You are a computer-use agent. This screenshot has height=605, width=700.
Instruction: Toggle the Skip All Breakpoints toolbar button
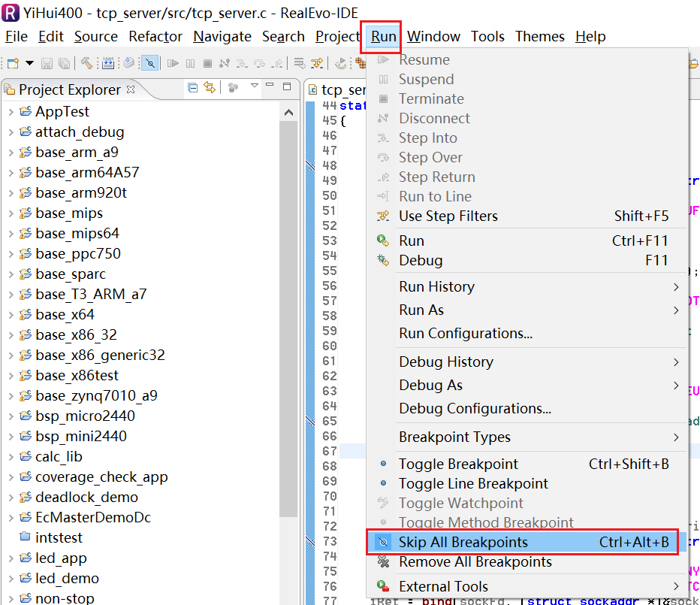150,63
